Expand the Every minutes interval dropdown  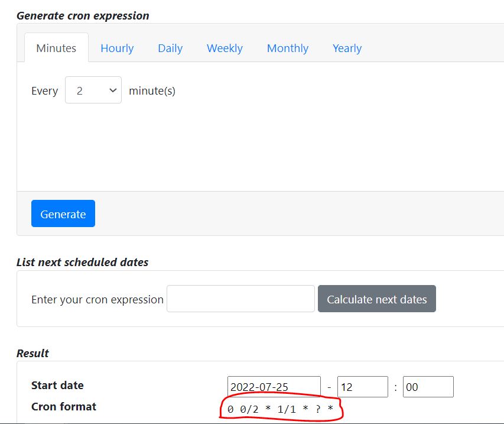point(93,90)
